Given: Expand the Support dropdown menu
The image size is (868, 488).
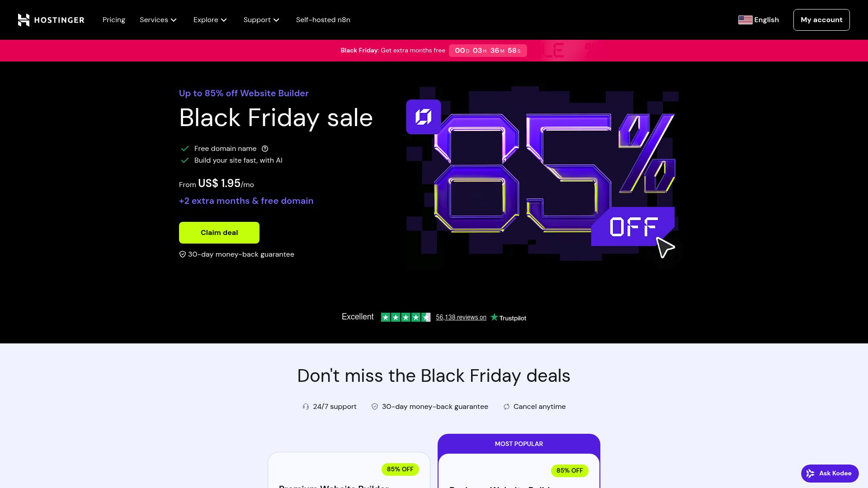Looking at the screenshot, I should 261,20.
